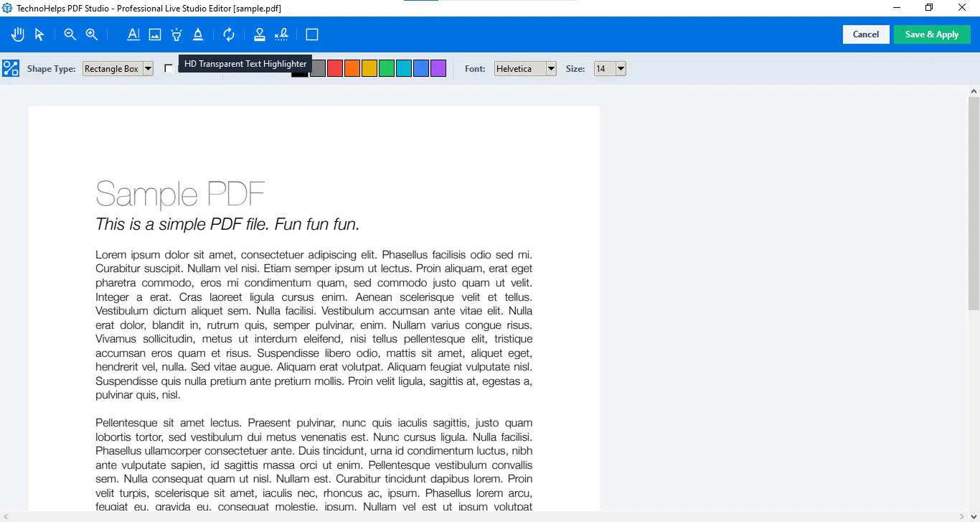Click the paragraph starting "Pellentesque sit amet"
Viewport: 980px width, 522px height.
point(314,465)
